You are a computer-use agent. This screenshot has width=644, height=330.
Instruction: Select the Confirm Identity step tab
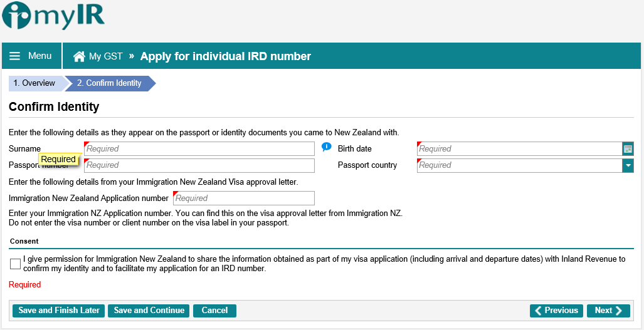click(109, 83)
